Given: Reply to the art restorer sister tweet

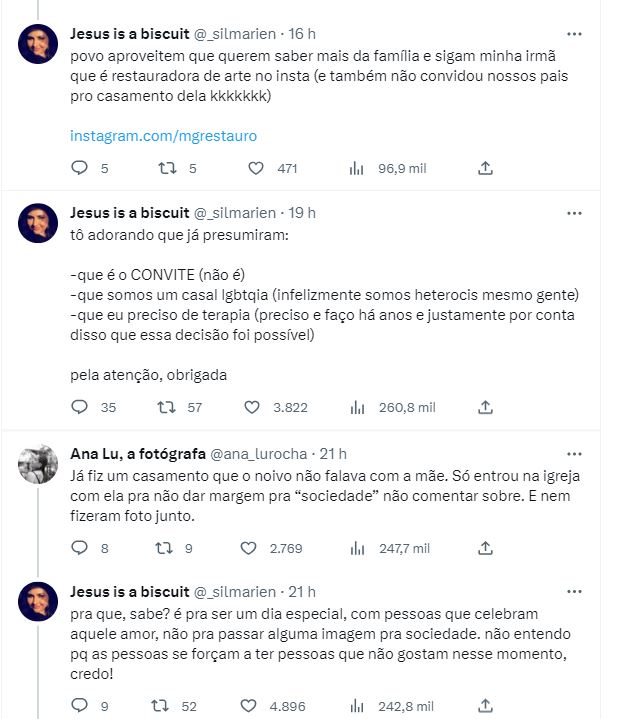Looking at the screenshot, I should (x=79, y=168).
